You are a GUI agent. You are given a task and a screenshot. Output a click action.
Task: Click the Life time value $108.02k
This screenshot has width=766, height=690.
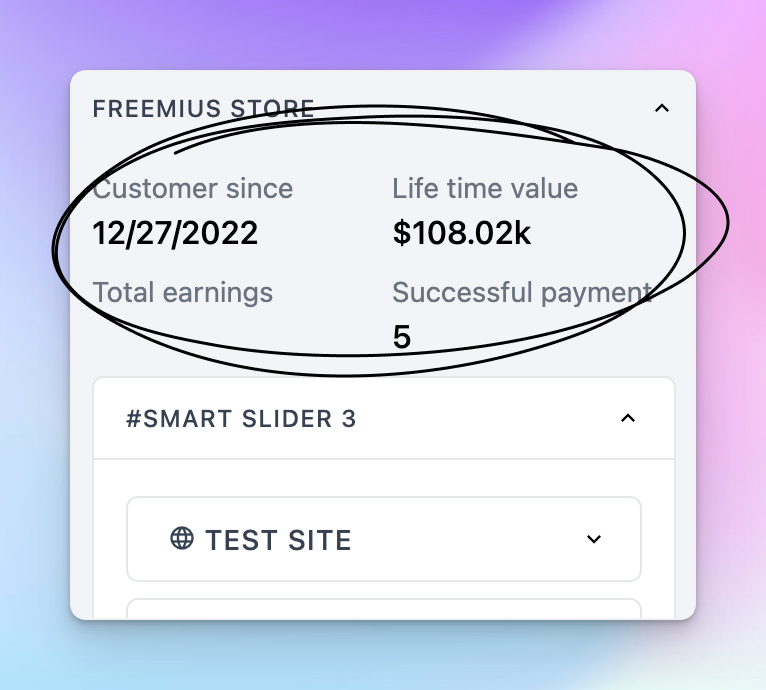pos(461,233)
